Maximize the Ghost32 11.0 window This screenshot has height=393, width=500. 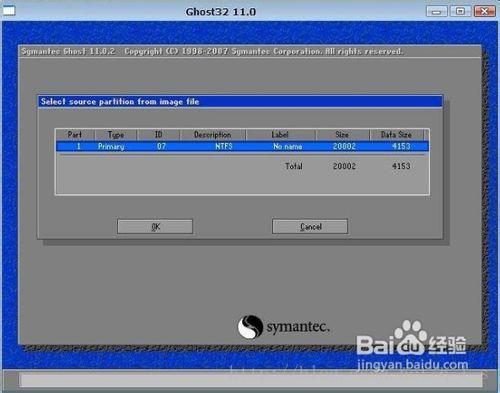(x=460, y=11)
